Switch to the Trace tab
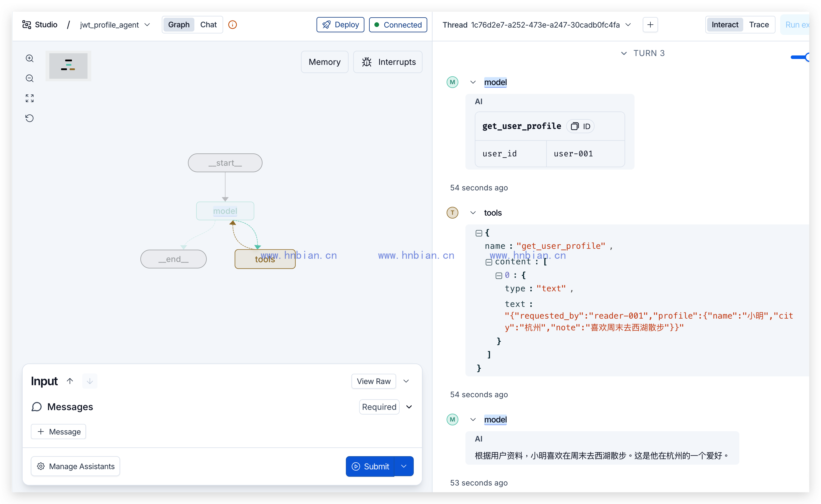This screenshot has width=821, height=504. (759, 25)
